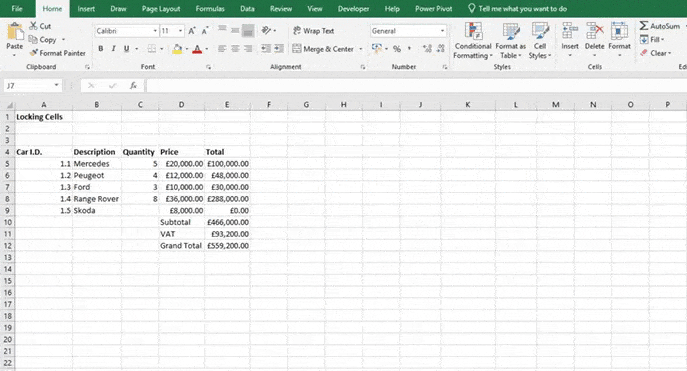Center text horizontally
This screenshot has height=371, width=687.
(x=235, y=49)
